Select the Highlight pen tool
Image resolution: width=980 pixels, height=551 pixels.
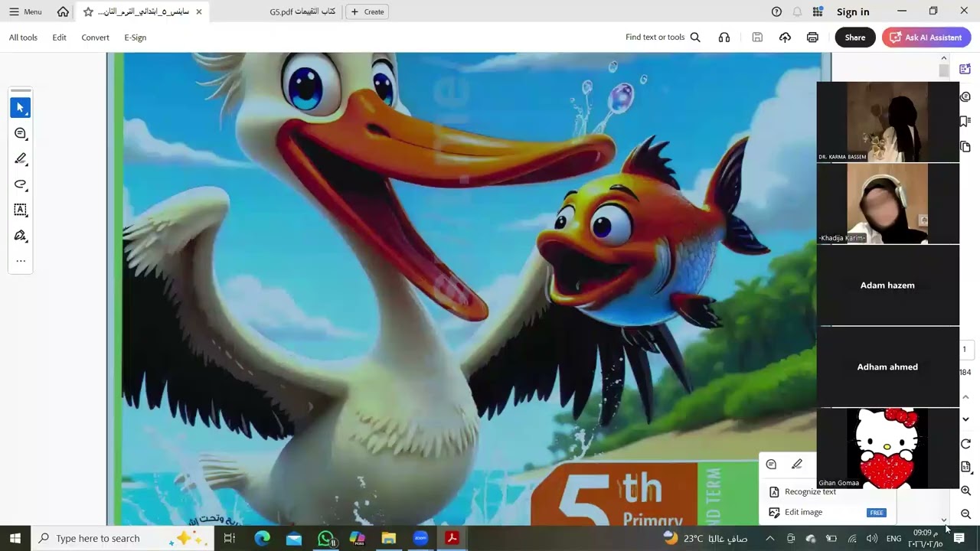[21, 159]
